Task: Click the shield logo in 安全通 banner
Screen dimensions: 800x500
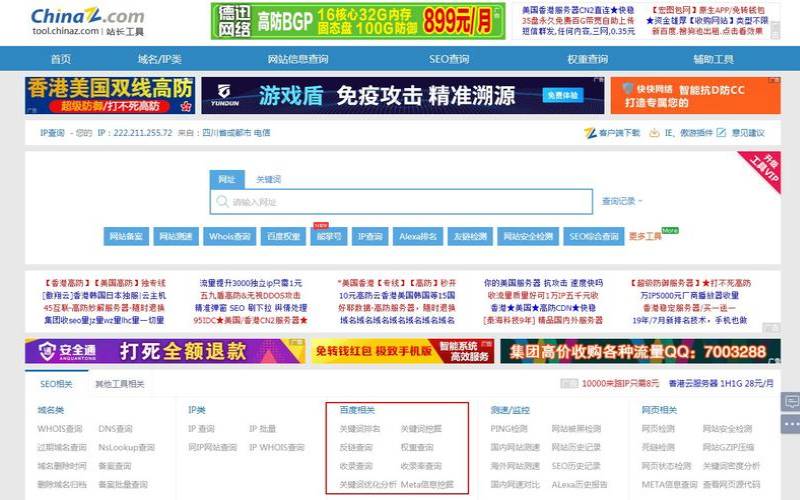Action: pyautogui.click(x=47, y=351)
